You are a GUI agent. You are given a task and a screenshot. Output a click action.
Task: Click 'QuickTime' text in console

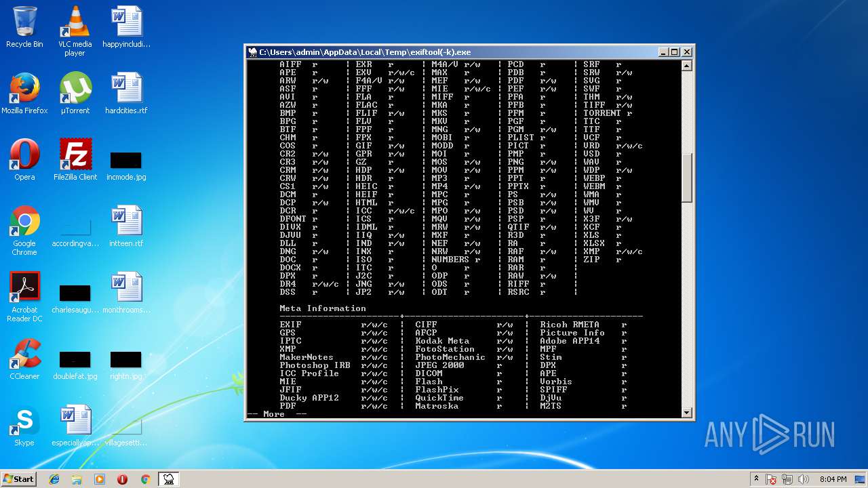coord(439,398)
